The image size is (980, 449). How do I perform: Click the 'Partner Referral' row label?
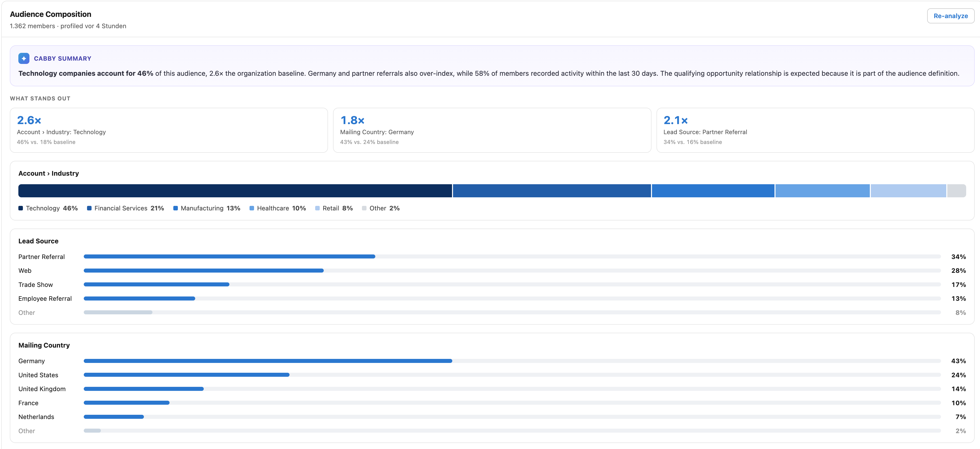pos(42,257)
